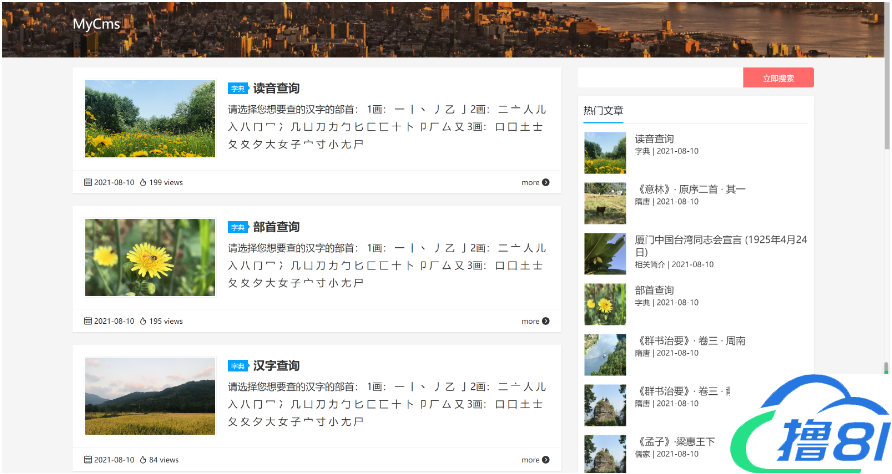Image resolution: width=892 pixels, height=474 pixels.
Task: Open the 读音查询 flower field thumbnail in main list
Action: click(150, 118)
